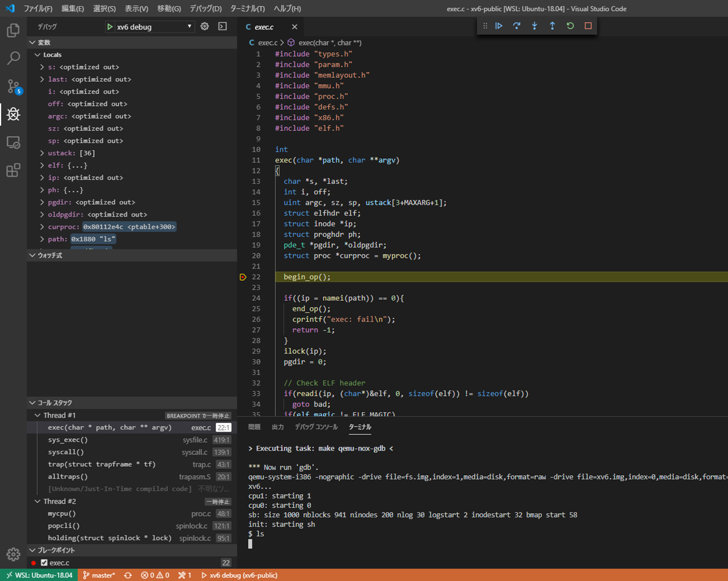Click the terminal input cursor
728x581 pixels.
250,544
